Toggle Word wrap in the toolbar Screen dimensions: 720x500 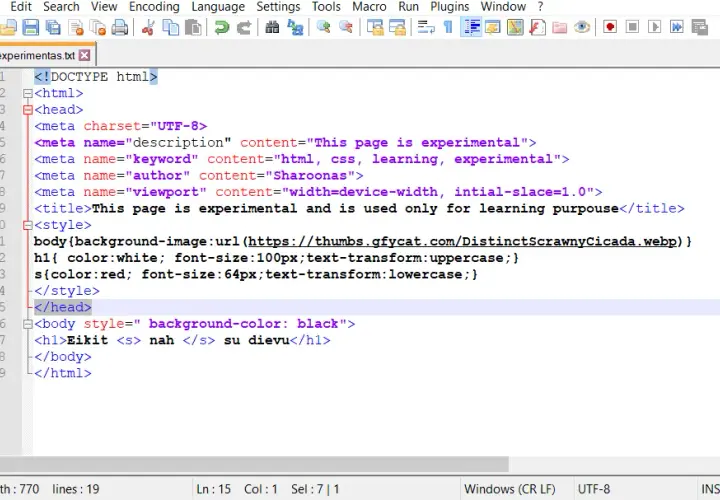426,28
